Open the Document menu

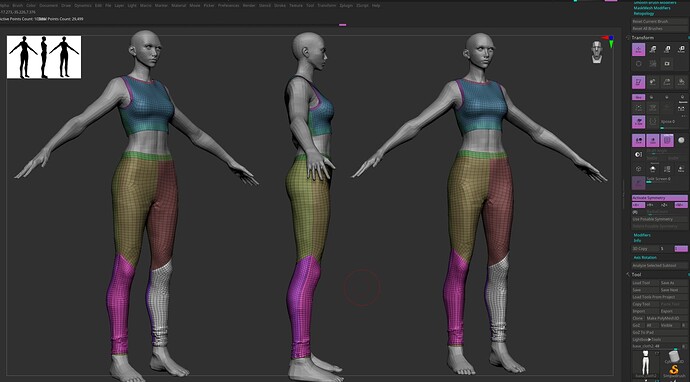pyautogui.click(x=48, y=5)
